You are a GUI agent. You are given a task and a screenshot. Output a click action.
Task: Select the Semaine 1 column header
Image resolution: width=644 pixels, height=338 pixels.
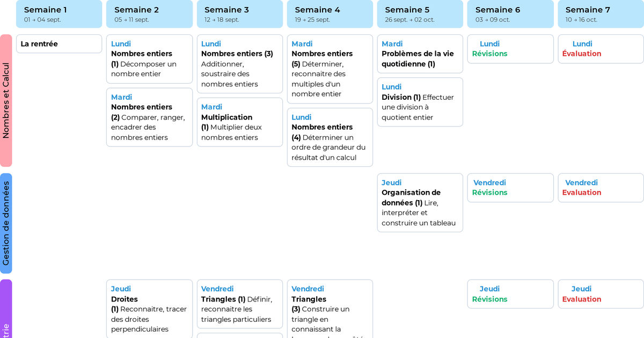59,14
